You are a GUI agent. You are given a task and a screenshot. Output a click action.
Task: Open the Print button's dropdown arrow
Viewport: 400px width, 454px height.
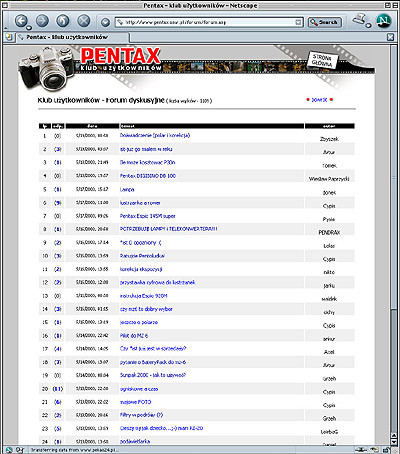point(368,25)
